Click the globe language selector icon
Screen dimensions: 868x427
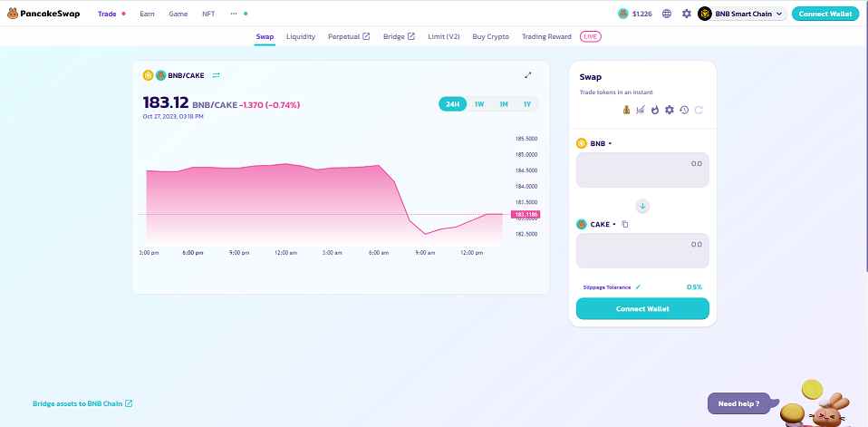click(x=668, y=14)
